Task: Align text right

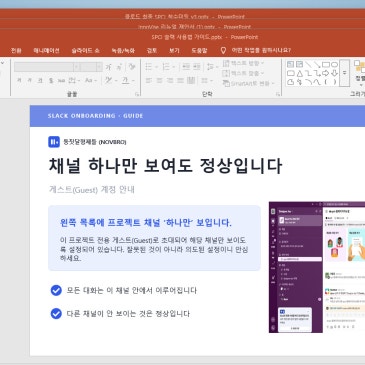Action: pos(170,80)
